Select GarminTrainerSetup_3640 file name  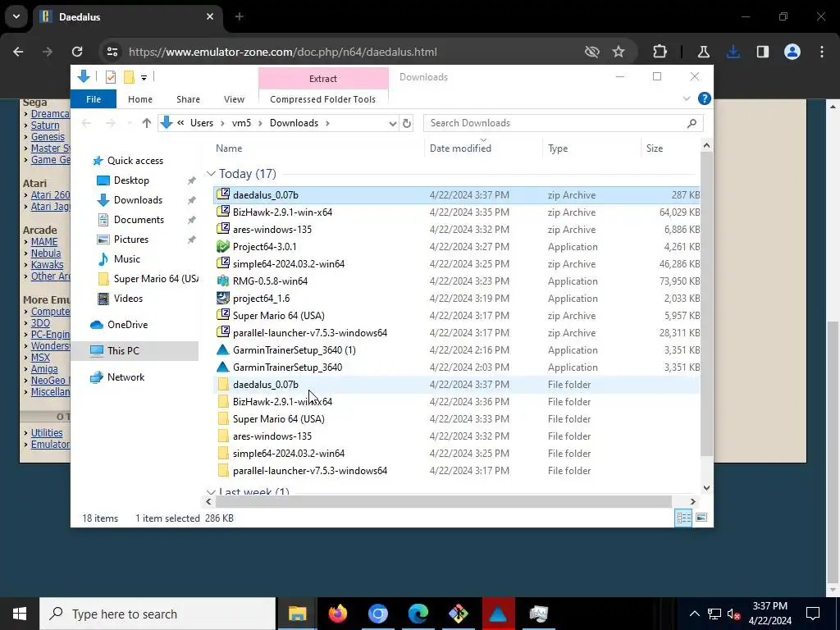287,367
